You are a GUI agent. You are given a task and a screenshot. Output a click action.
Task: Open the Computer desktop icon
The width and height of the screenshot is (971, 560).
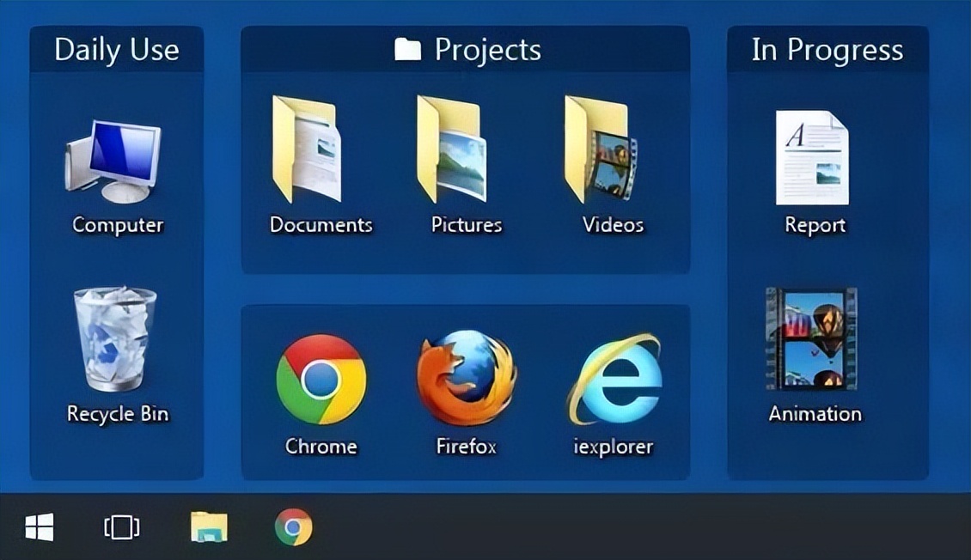[x=113, y=161]
